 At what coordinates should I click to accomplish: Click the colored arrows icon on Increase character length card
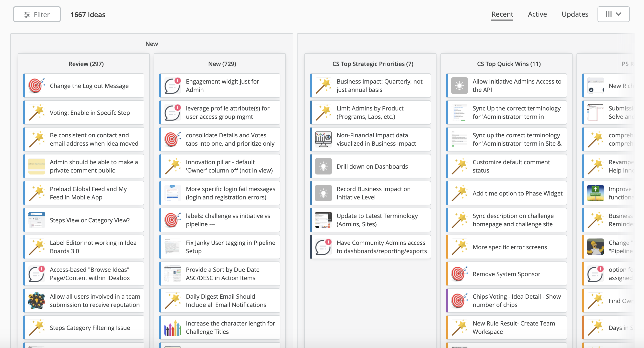[x=172, y=327]
